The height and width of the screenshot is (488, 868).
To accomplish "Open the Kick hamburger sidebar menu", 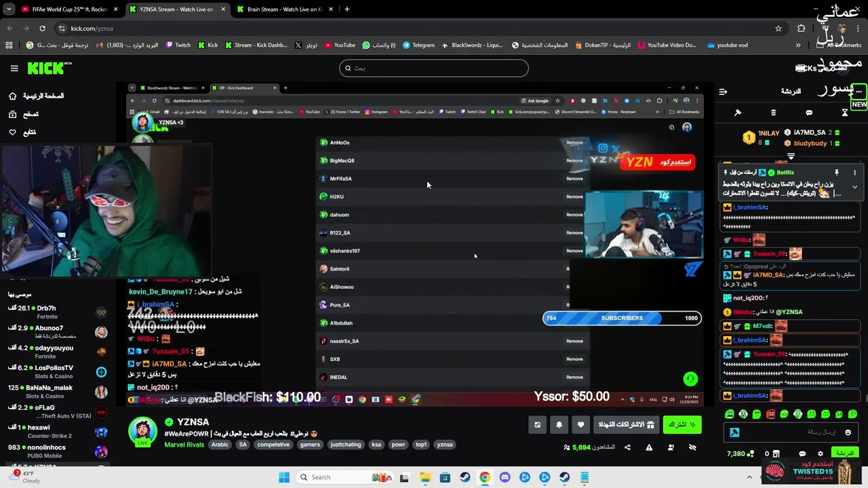I will tap(14, 68).
